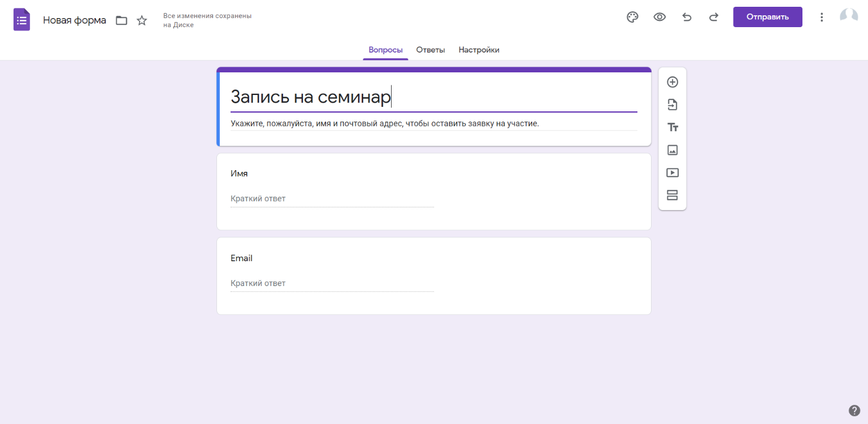
Task: Move form to folder icon
Action: [121, 20]
